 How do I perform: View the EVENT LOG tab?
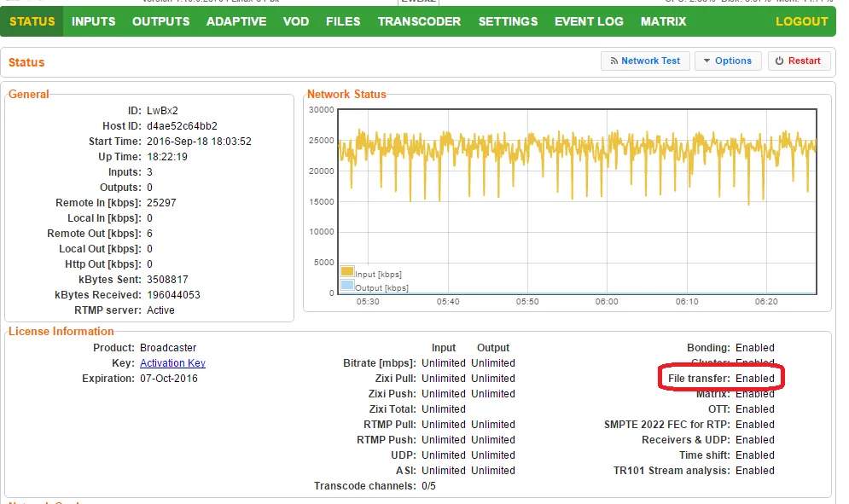coord(589,21)
